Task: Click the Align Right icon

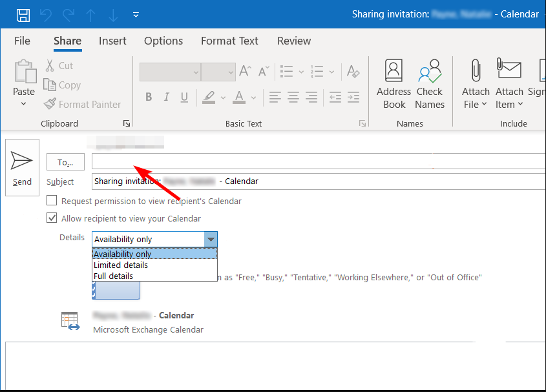Action: click(311, 97)
